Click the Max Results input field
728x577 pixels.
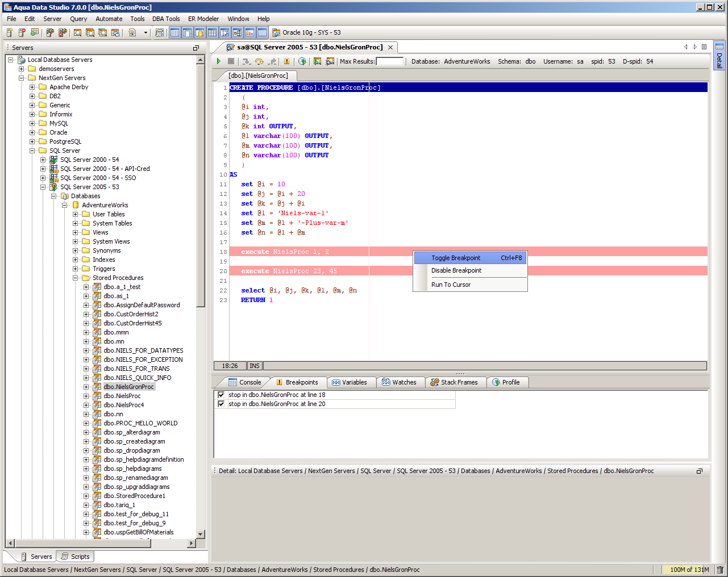coord(390,61)
